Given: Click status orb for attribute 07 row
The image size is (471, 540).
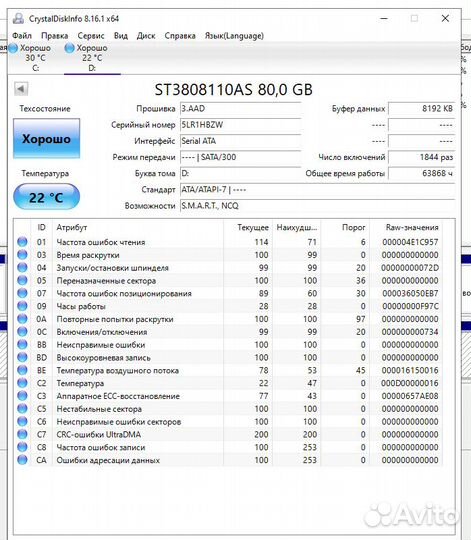Looking at the screenshot, I should (x=22, y=293).
